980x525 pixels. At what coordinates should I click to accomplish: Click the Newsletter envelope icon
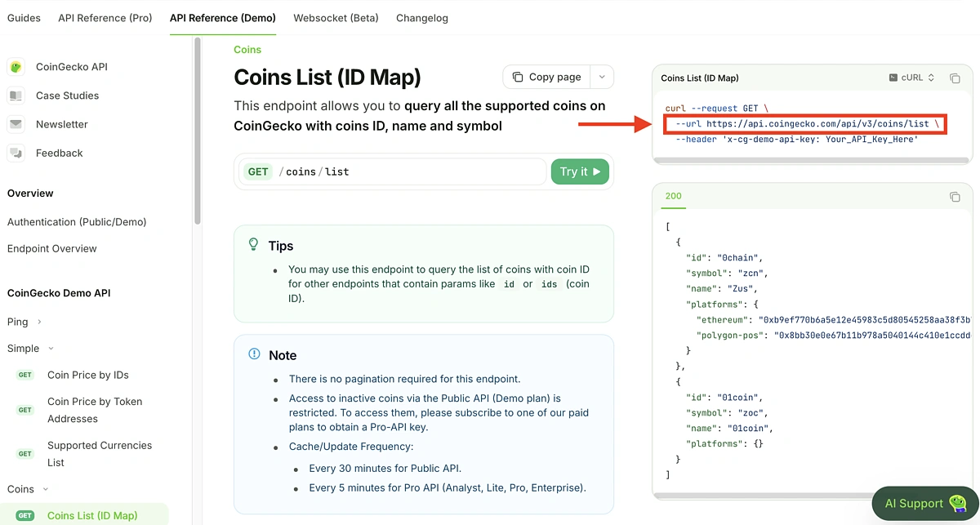pos(18,124)
